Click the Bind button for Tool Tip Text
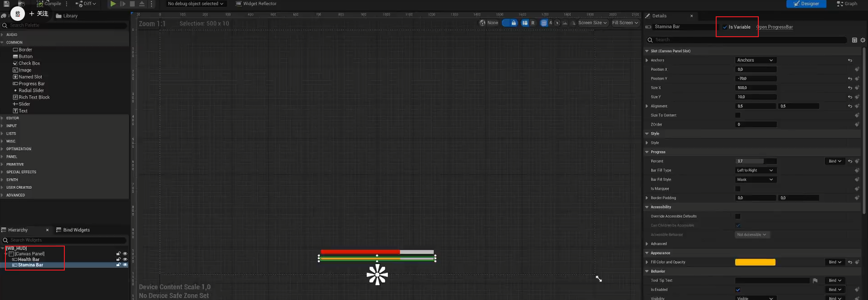The width and height of the screenshot is (868, 300). click(x=834, y=281)
